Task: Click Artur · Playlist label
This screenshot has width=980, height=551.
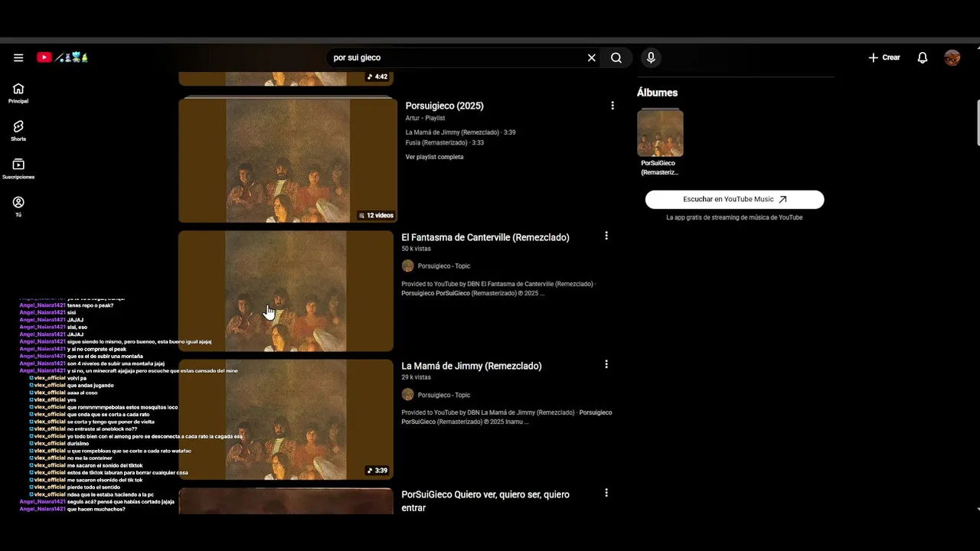Action: tap(425, 119)
